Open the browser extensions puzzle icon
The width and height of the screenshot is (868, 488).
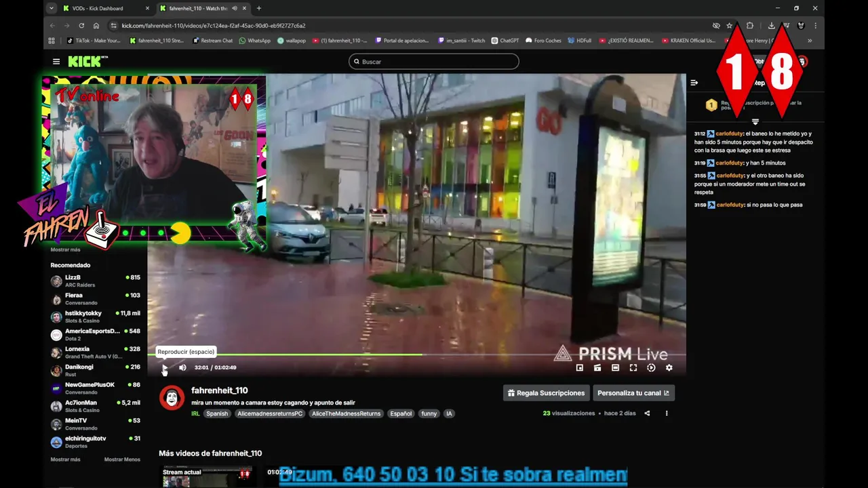click(x=749, y=26)
